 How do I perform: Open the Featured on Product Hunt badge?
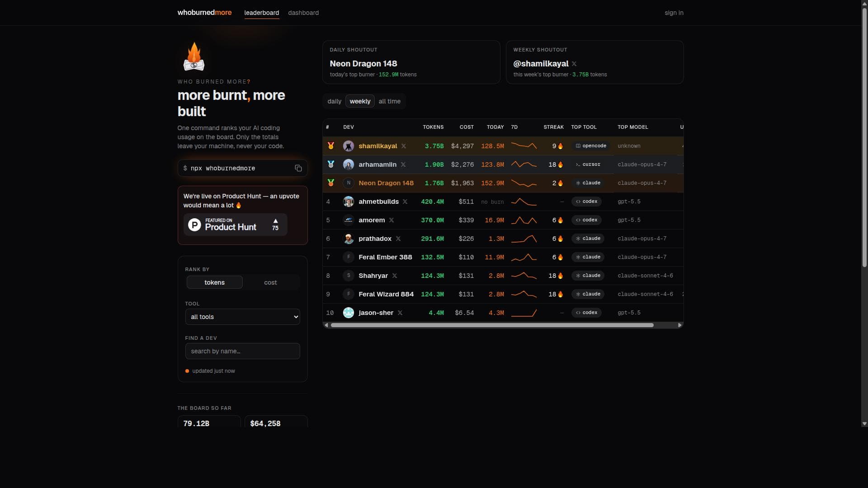pos(235,225)
